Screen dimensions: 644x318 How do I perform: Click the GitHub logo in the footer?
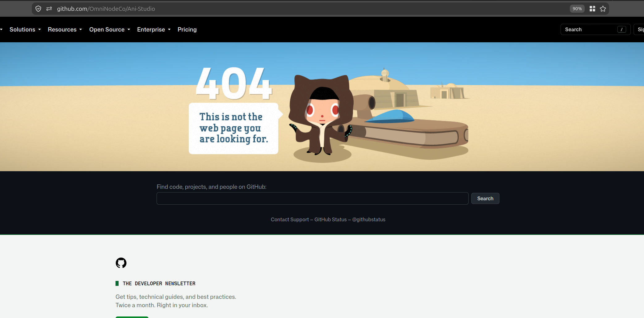[121, 263]
